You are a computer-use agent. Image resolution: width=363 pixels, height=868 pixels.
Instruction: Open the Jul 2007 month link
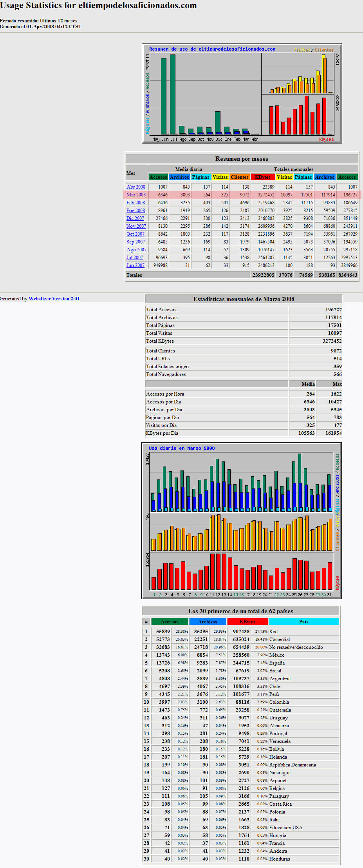(134, 258)
